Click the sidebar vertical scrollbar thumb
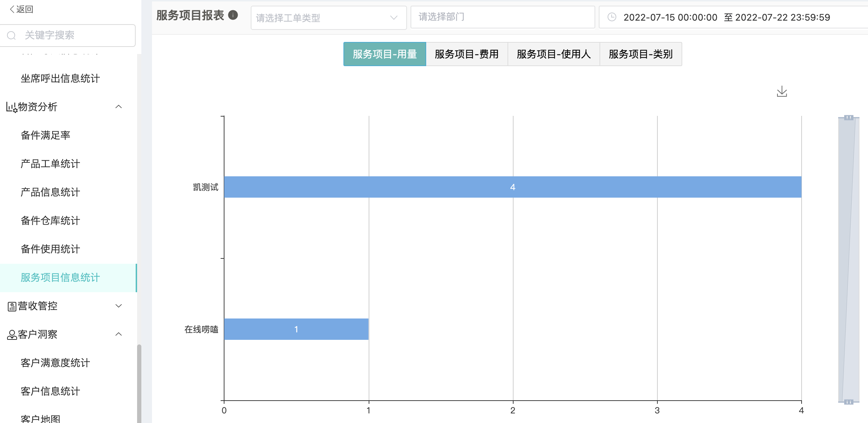The image size is (868, 423). (x=139, y=384)
